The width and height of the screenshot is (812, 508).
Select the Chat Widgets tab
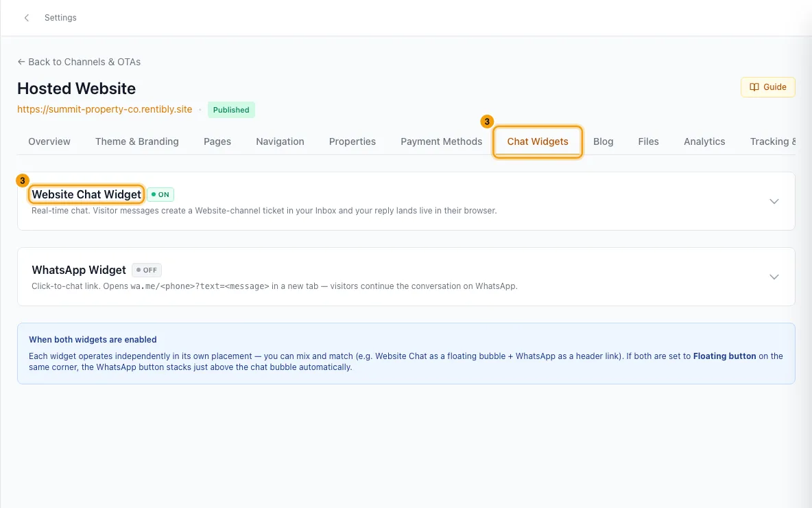click(538, 141)
